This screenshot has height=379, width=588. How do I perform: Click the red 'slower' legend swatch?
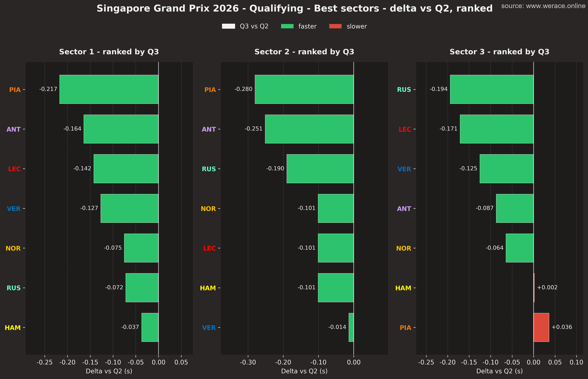point(335,26)
